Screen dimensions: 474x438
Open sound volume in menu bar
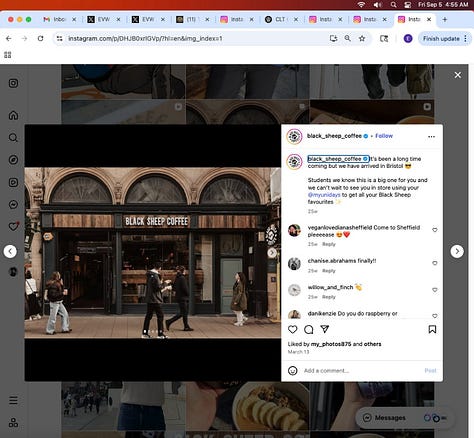tap(377, 5)
